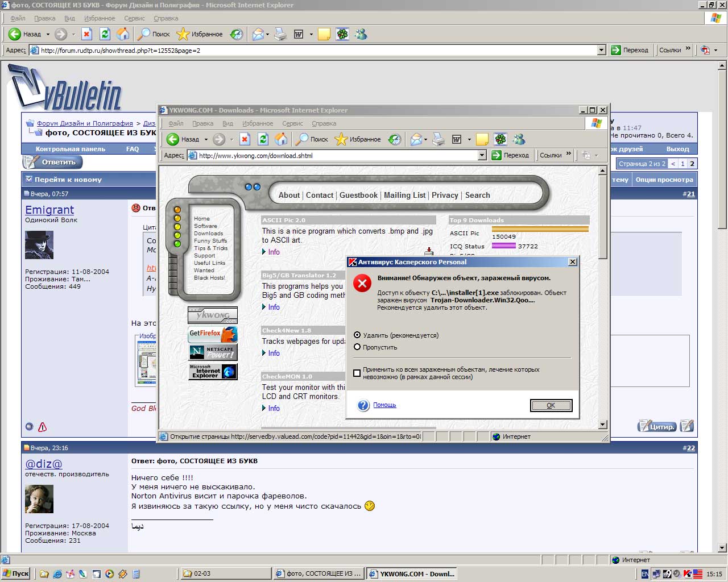Click scroll down arrow in YKWONG window
The image size is (728, 582).
click(x=603, y=425)
